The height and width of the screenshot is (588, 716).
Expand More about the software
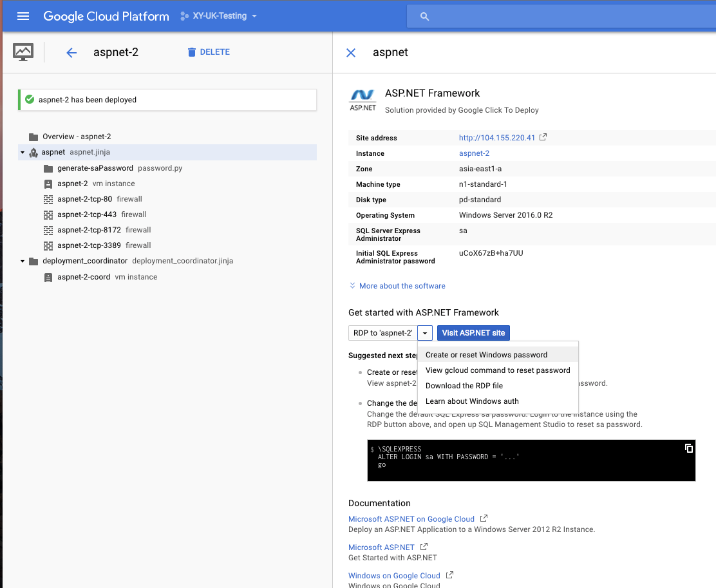(397, 286)
